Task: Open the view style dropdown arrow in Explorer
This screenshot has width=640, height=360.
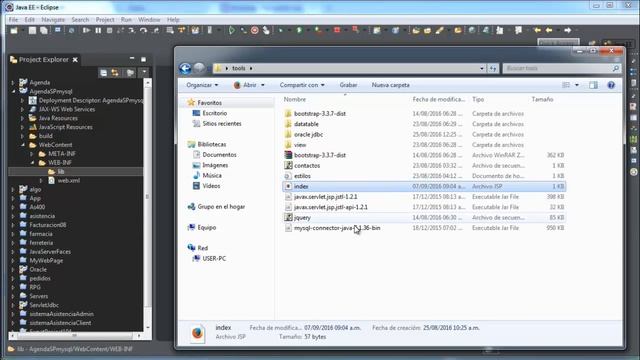Action: (577, 85)
